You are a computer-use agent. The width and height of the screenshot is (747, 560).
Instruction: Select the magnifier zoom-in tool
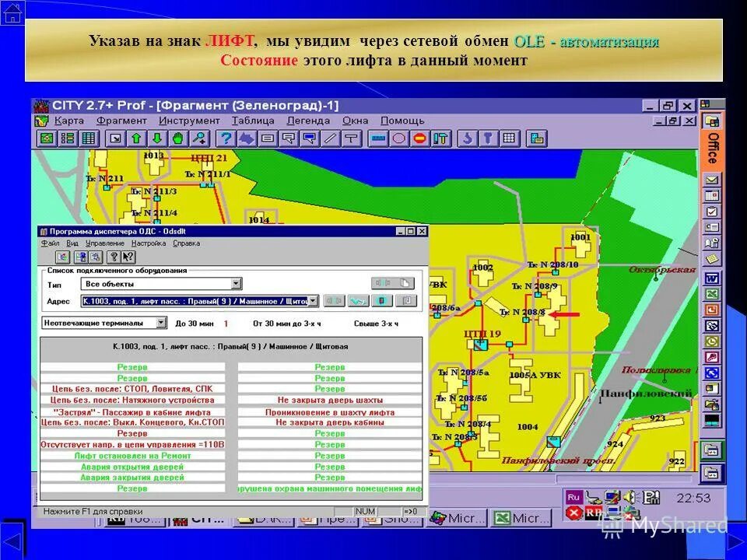(x=199, y=138)
